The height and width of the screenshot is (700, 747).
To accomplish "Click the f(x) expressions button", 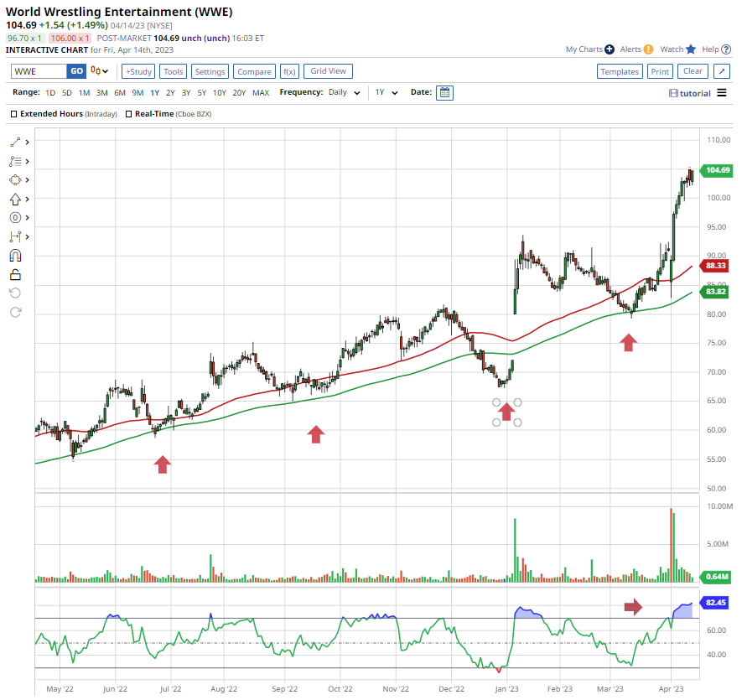I will (x=289, y=71).
